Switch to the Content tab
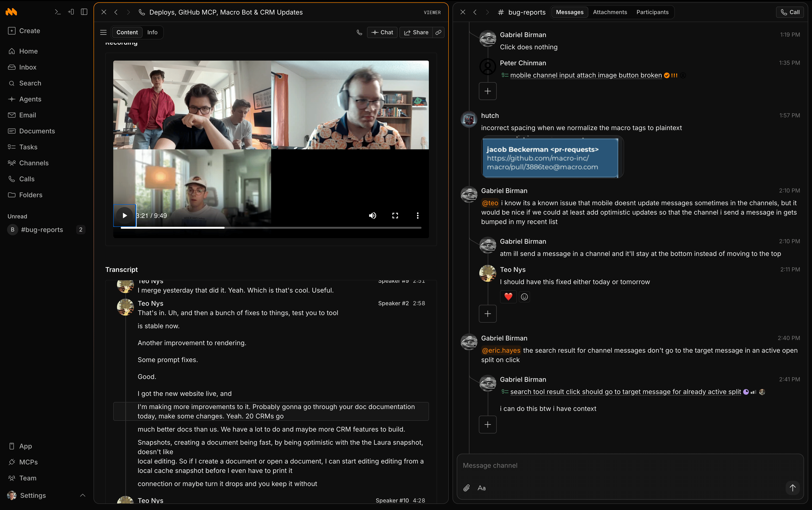The height and width of the screenshot is (510, 812). point(127,32)
